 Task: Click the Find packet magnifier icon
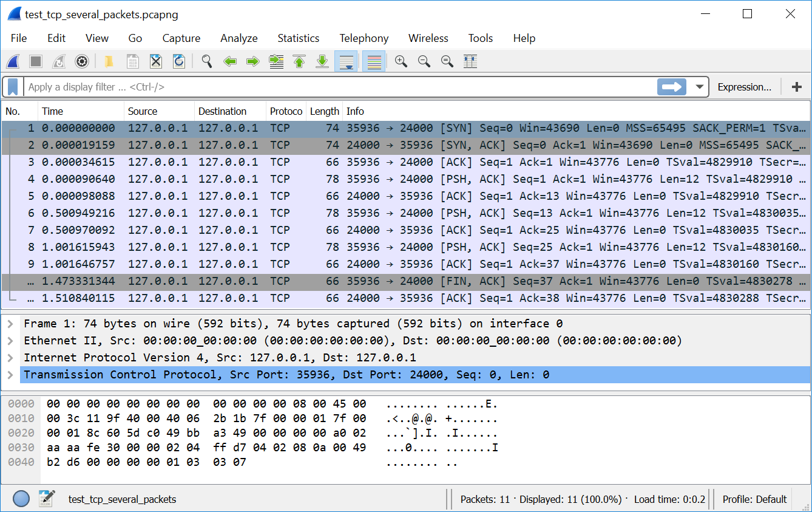[x=207, y=61]
